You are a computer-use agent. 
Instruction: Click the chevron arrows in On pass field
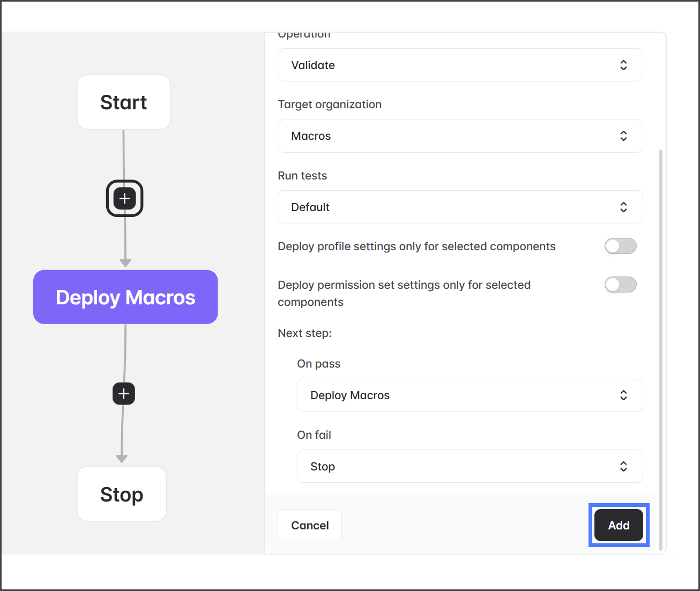(x=623, y=395)
